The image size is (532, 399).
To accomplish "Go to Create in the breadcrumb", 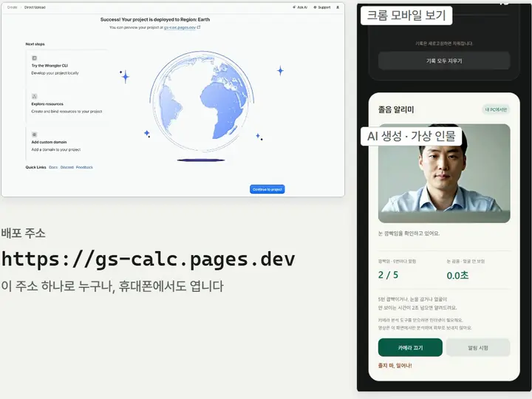I will pos(13,7).
